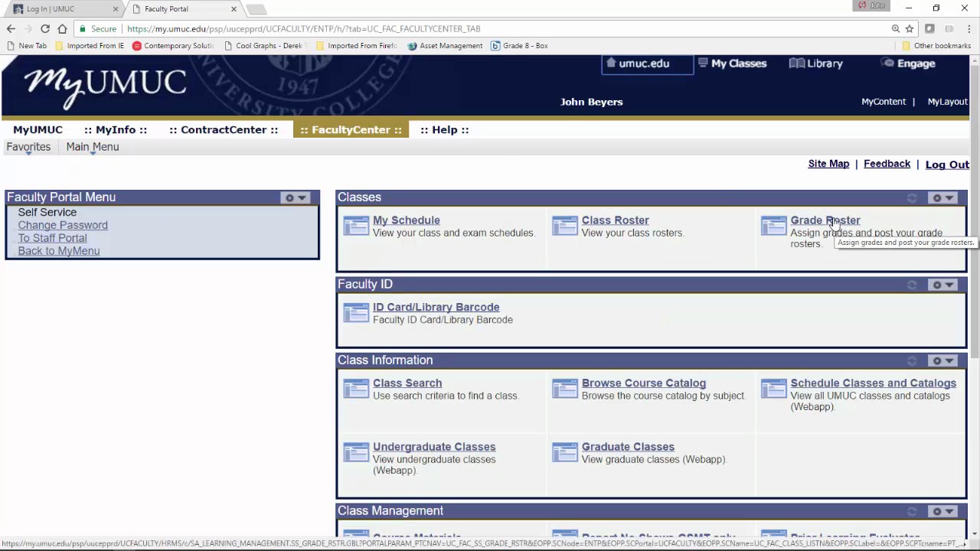Click the Change Password link

(x=63, y=225)
